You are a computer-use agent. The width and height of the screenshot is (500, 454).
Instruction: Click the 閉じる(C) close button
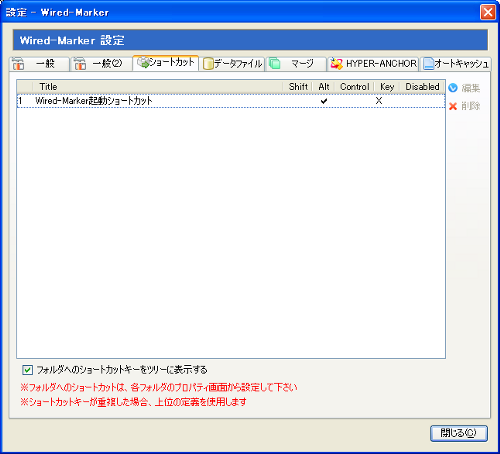[x=459, y=433]
